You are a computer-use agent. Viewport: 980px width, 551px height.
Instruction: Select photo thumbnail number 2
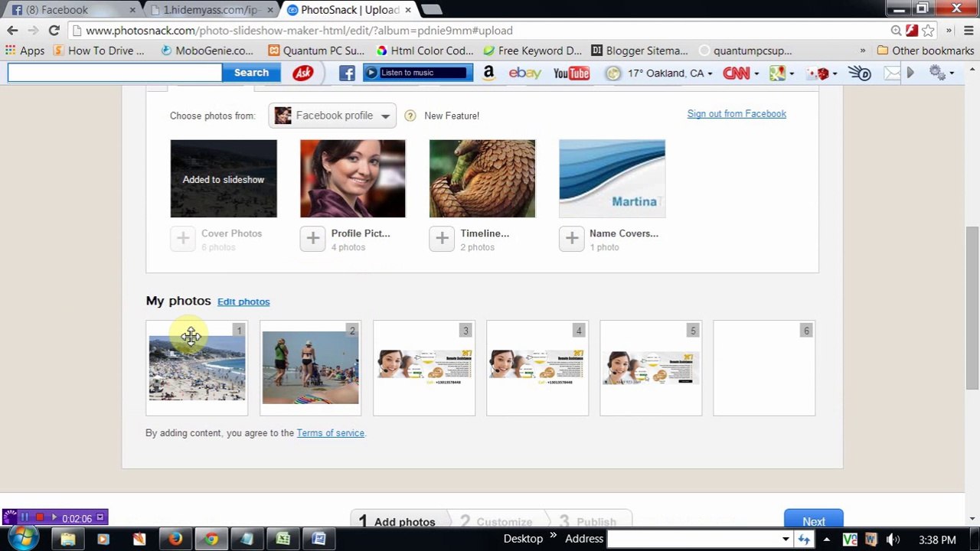[310, 368]
